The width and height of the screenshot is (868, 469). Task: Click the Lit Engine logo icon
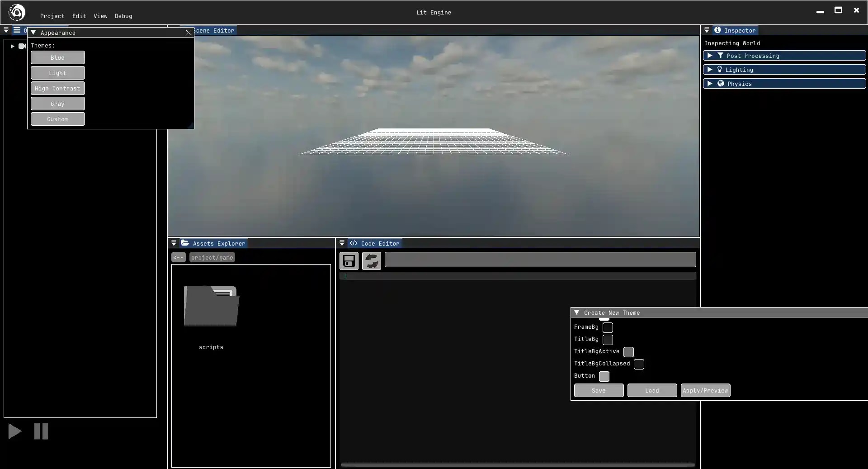17,12
